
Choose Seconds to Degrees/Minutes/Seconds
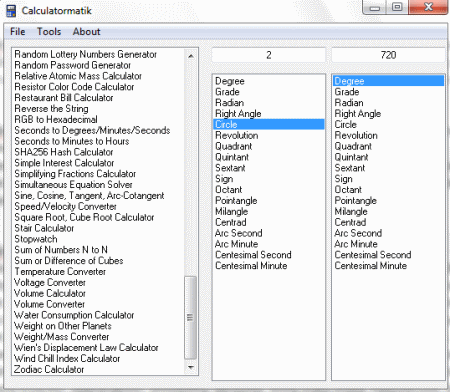click(92, 130)
